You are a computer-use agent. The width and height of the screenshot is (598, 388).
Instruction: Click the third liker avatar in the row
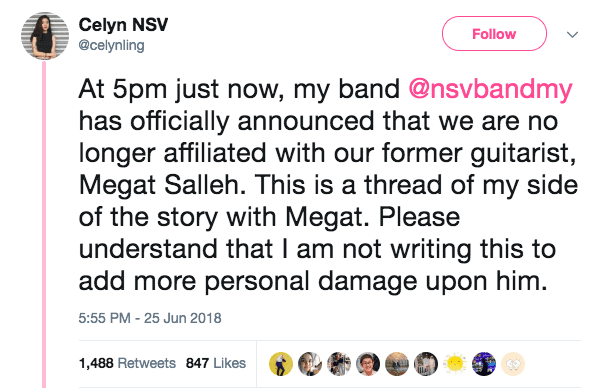(x=339, y=364)
